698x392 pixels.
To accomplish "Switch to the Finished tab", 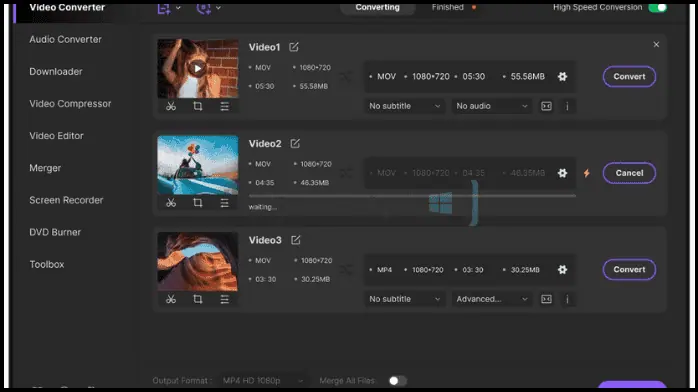I will 448,8.
